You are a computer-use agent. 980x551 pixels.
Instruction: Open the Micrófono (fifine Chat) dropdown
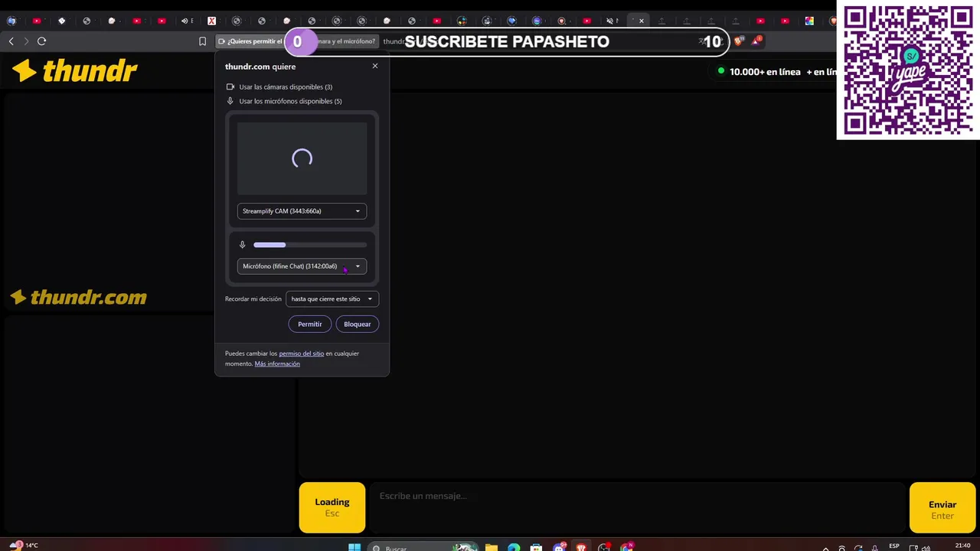click(302, 266)
